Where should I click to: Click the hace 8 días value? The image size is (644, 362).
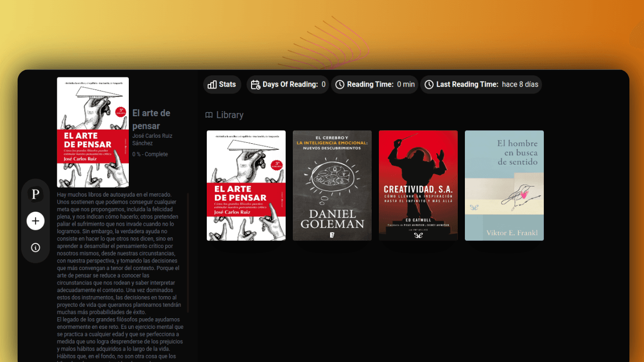(520, 84)
